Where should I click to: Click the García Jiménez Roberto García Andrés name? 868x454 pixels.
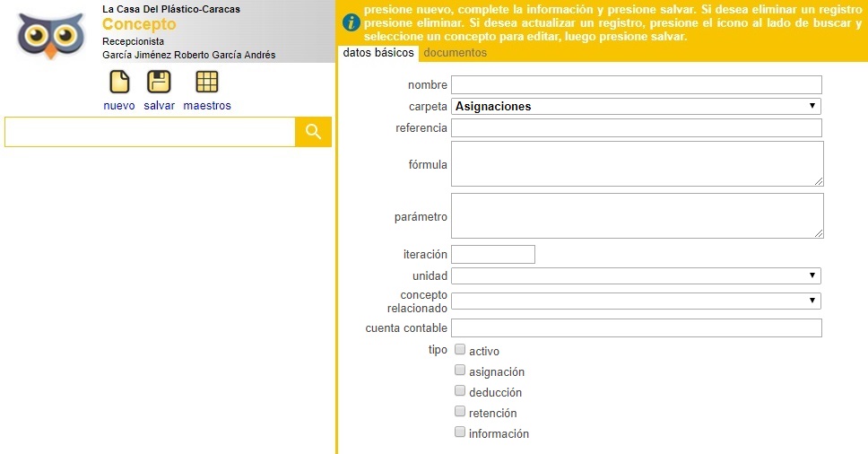tap(189, 55)
